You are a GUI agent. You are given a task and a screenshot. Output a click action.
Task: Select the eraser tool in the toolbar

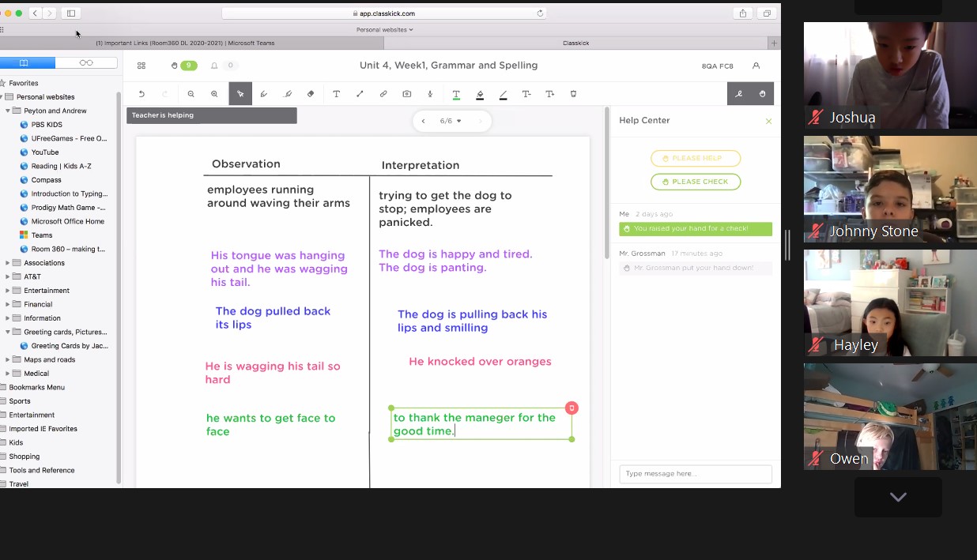(x=311, y=94)
